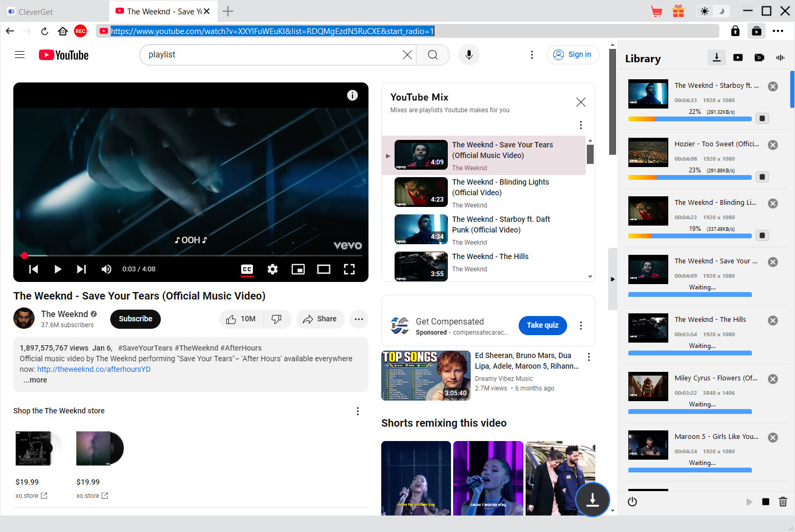Click the Share button
Viewport: 795px width, 532px height.
pyautogui.click(x=320, y=319)
